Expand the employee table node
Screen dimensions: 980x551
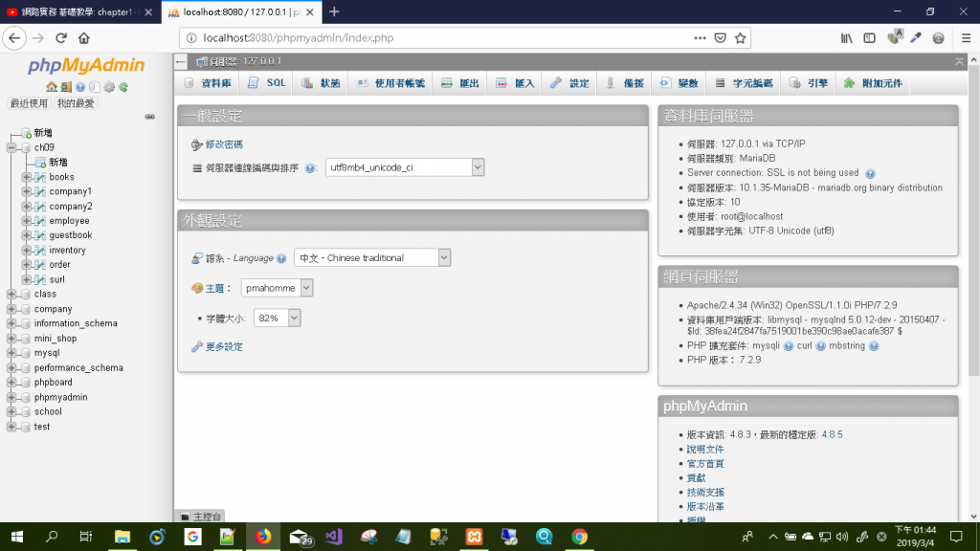[26, 221]
